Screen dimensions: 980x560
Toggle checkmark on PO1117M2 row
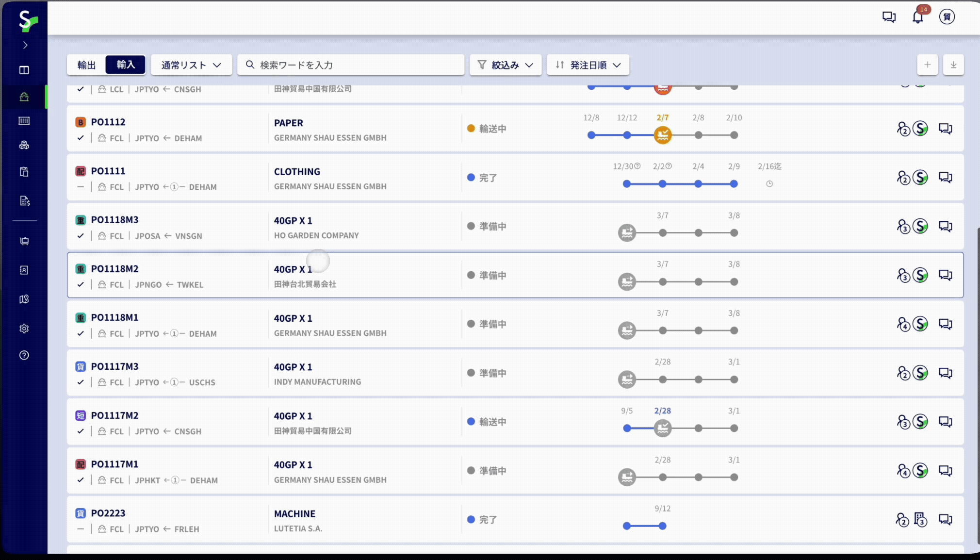click(81, 431)
